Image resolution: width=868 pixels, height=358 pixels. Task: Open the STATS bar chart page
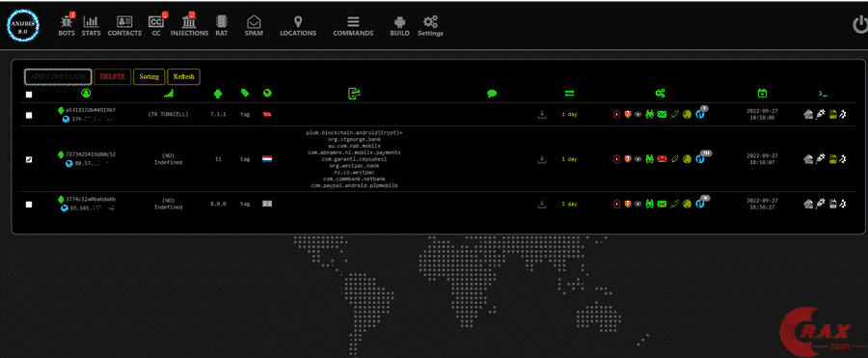click(x=91, y=25)
